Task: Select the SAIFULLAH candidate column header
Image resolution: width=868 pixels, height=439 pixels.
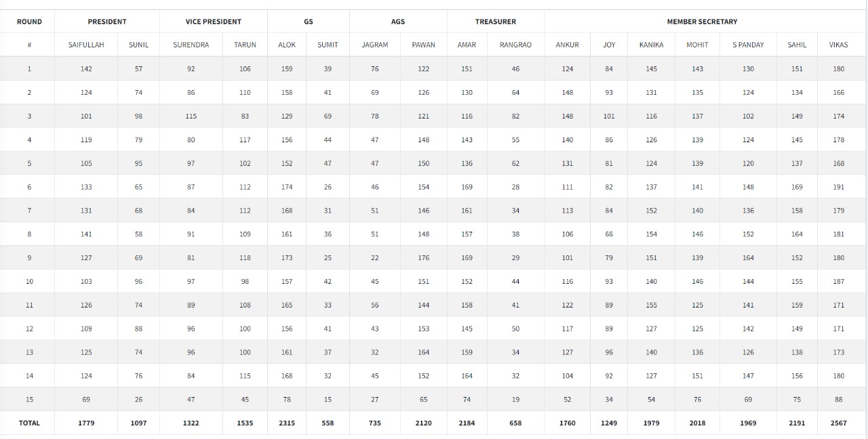Action: [86, 45]
